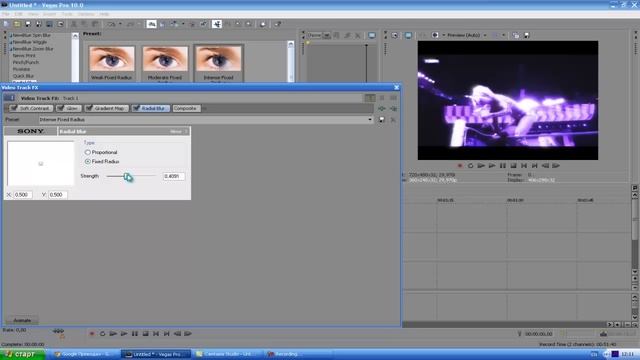Open Video Preview project properties icon
This screenshot has width=640, height=360.
pos(395,36)
